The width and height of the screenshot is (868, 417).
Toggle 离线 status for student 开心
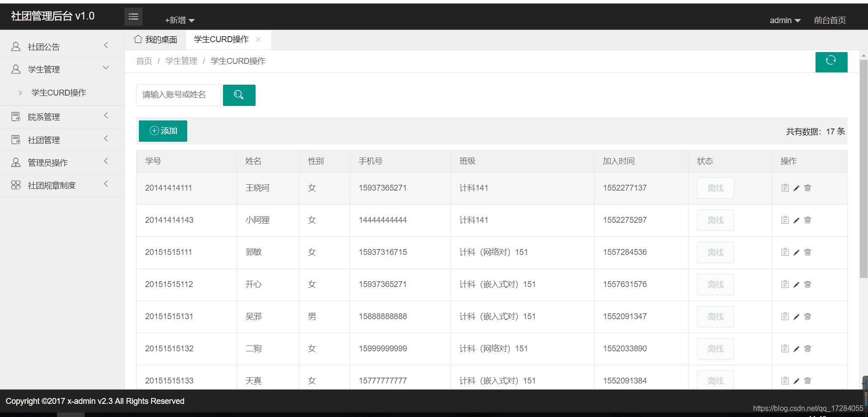pos(716,284)
